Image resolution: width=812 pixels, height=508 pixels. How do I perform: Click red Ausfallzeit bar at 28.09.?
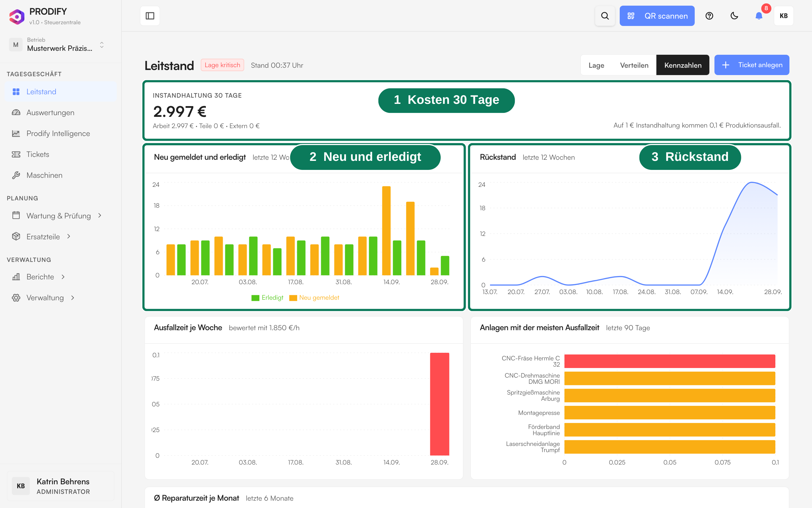click(x=440, y=404)
